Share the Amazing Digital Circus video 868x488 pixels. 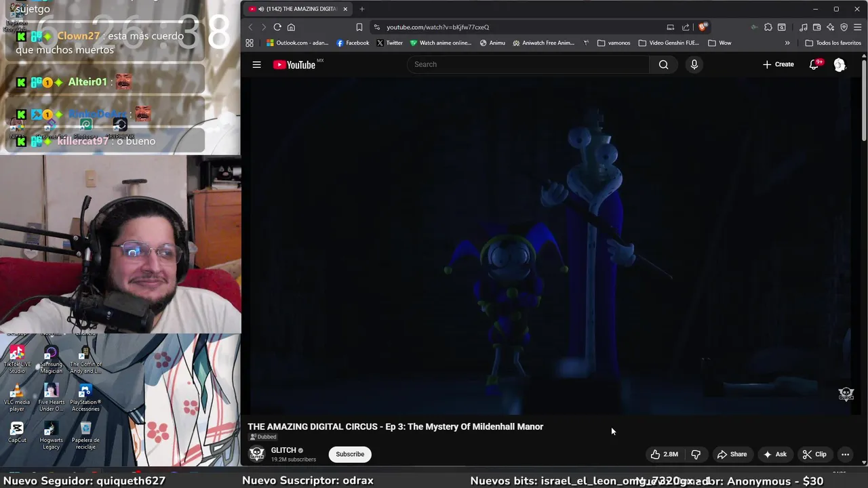(x=732, y=454)
